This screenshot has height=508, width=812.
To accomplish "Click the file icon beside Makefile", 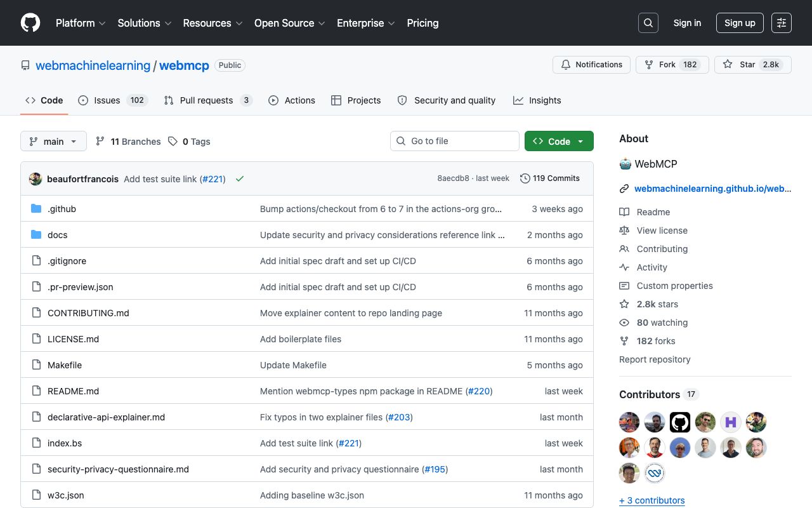I will click(36, 365).
